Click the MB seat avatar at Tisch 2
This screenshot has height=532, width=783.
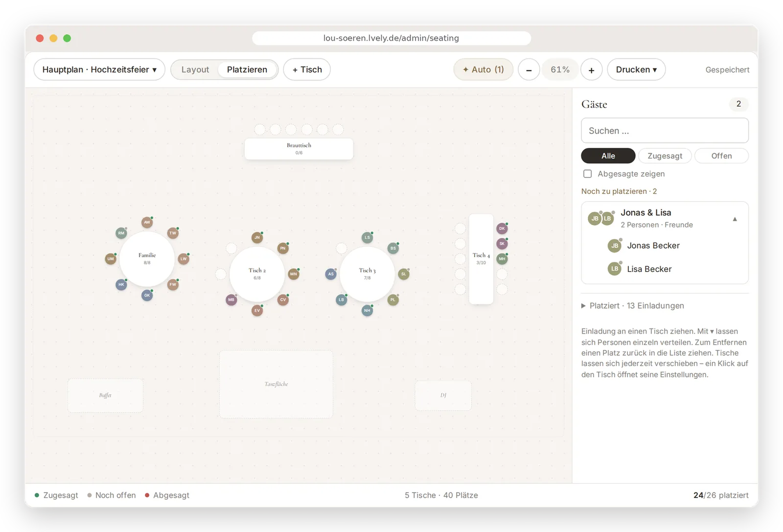click(231, 300)
